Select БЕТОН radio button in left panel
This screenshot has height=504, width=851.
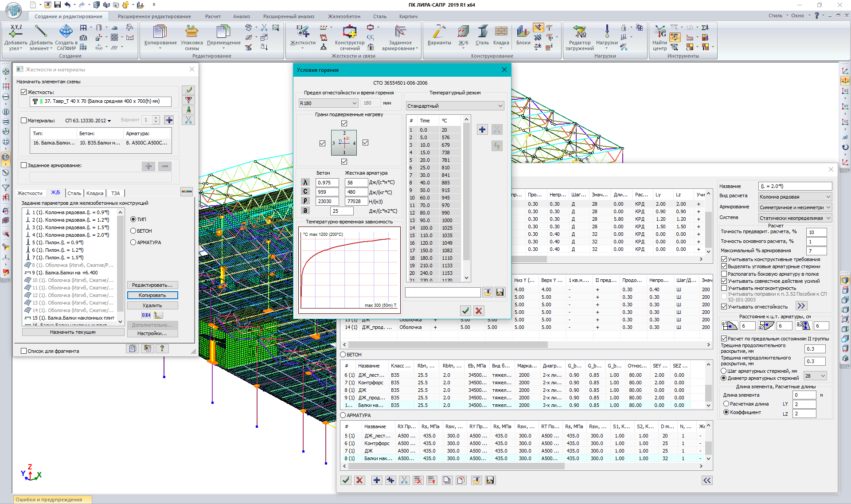[133, 231]
